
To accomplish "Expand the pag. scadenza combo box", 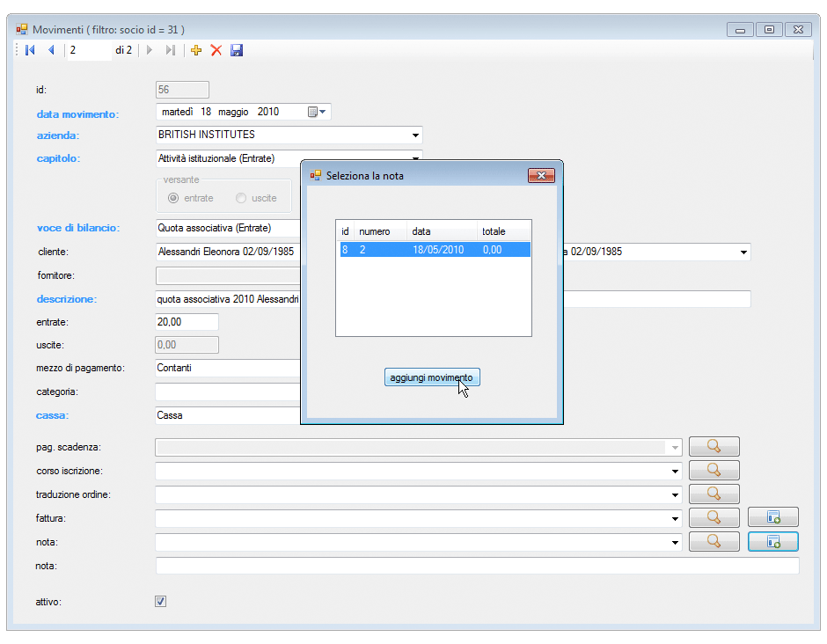I will (675, 447).
